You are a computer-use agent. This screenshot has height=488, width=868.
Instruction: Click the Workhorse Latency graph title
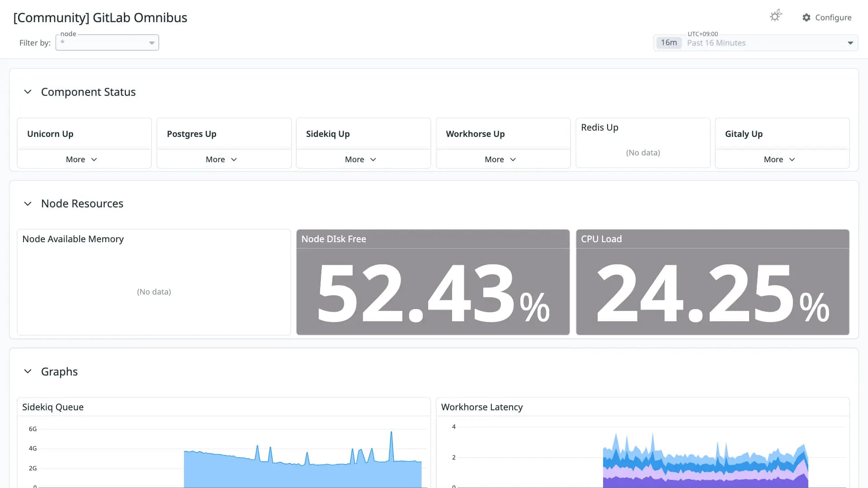[482, 407]
